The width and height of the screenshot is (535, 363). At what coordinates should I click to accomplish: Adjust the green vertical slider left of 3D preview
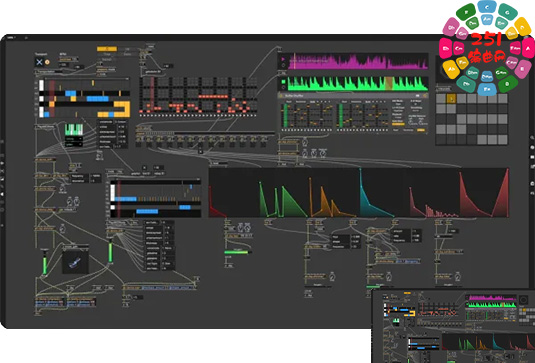tap(45, 266)
